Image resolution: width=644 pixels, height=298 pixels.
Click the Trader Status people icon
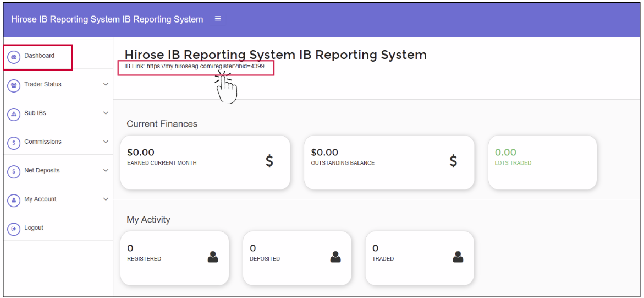14,85
